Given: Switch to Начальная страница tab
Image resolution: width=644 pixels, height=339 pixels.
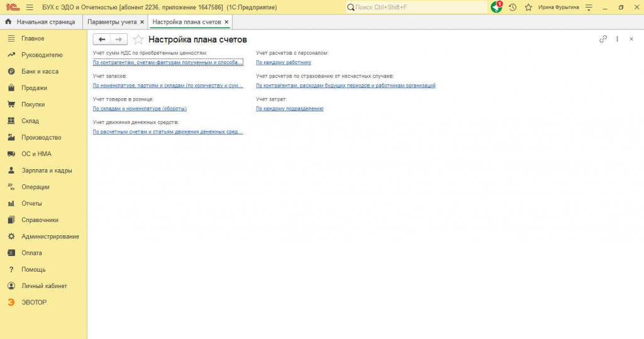Looking at the screenshot, I should (41, 22).
